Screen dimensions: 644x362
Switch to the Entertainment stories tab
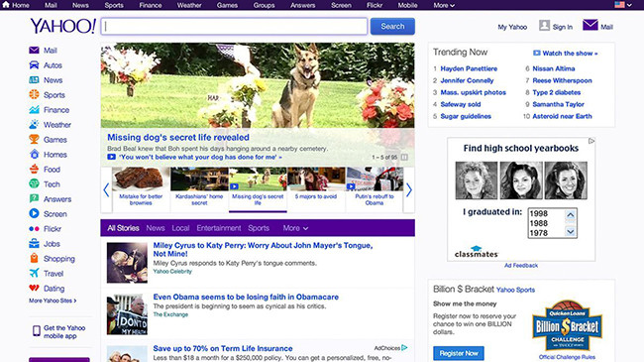219,228
